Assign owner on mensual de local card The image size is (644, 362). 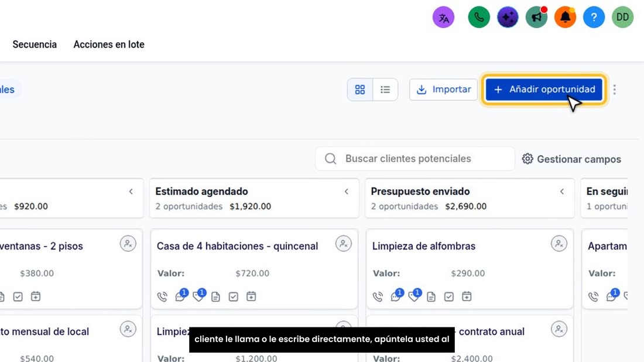tap(128, 329)
